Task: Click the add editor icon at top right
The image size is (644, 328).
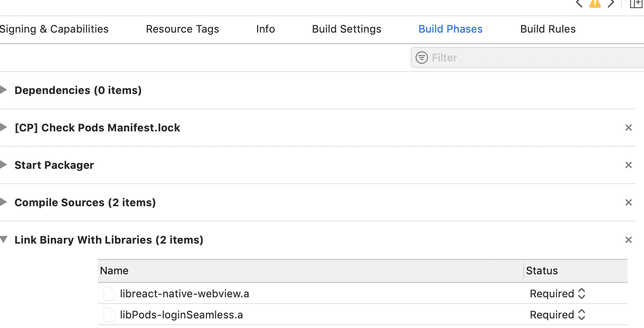Action: click(x=636, y=3)
